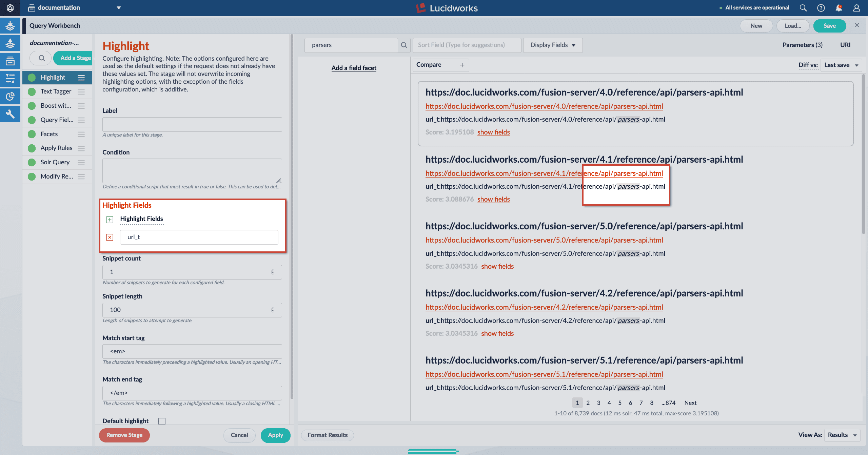
Task: Open the Diff vs Last save dropdown
Action: click(841, 65)
